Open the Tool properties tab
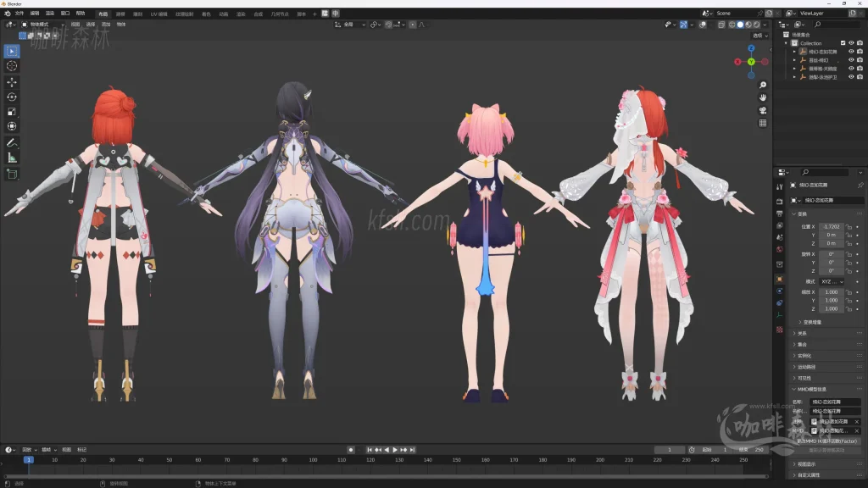The image size is (868, 488). 780,187
